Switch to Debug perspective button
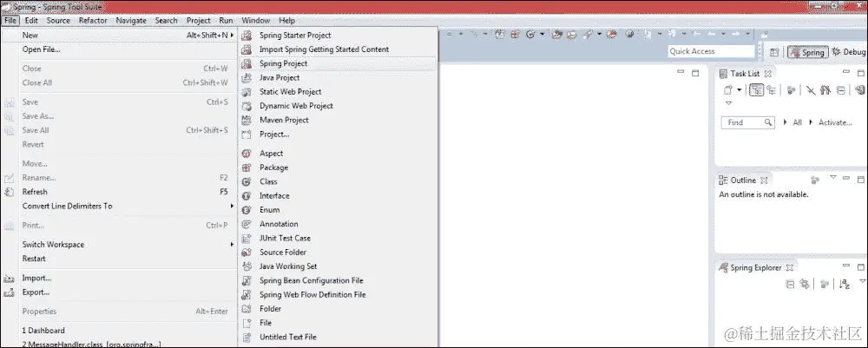This screenshot has height=348, width=868. pos(849,52)
